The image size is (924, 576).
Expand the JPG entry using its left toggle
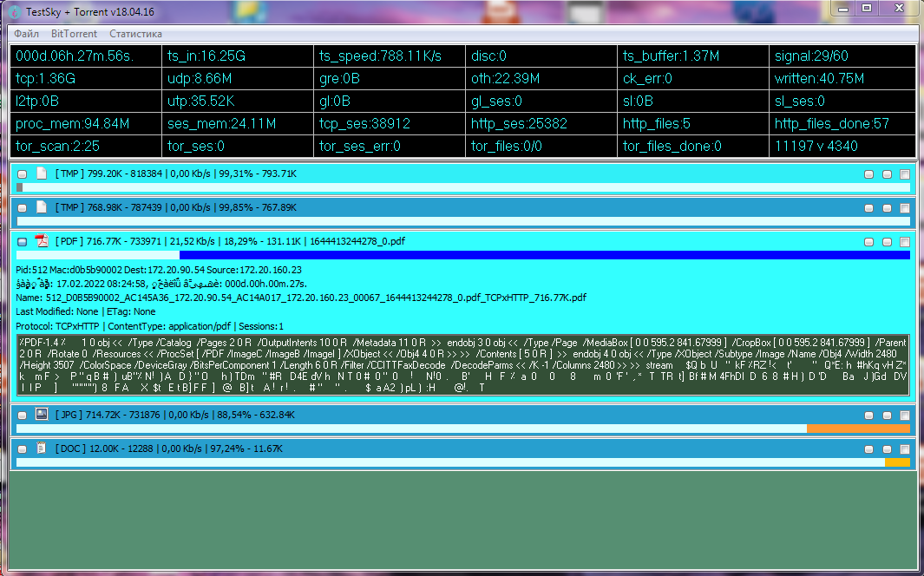pyautogui.click(x=23, y=416)
